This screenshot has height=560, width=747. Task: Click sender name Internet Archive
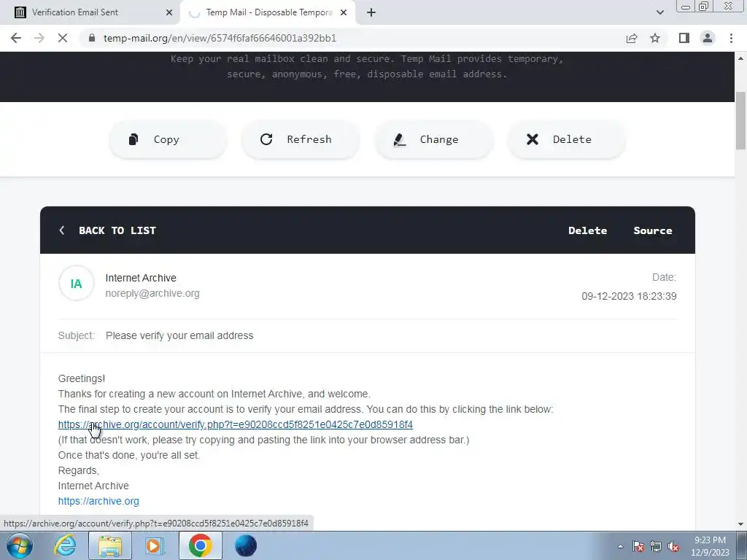coord(141,278)
